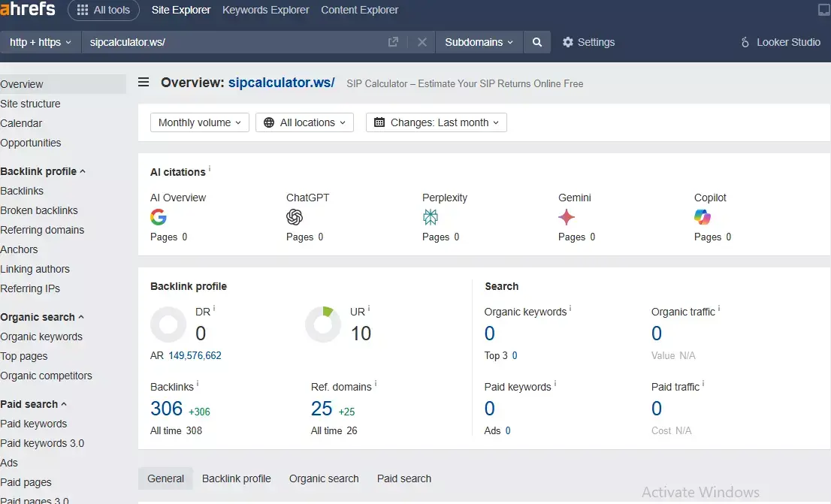Open URL in new tab icon
This screenshot has height=504, width=831.
coord(393,42)
